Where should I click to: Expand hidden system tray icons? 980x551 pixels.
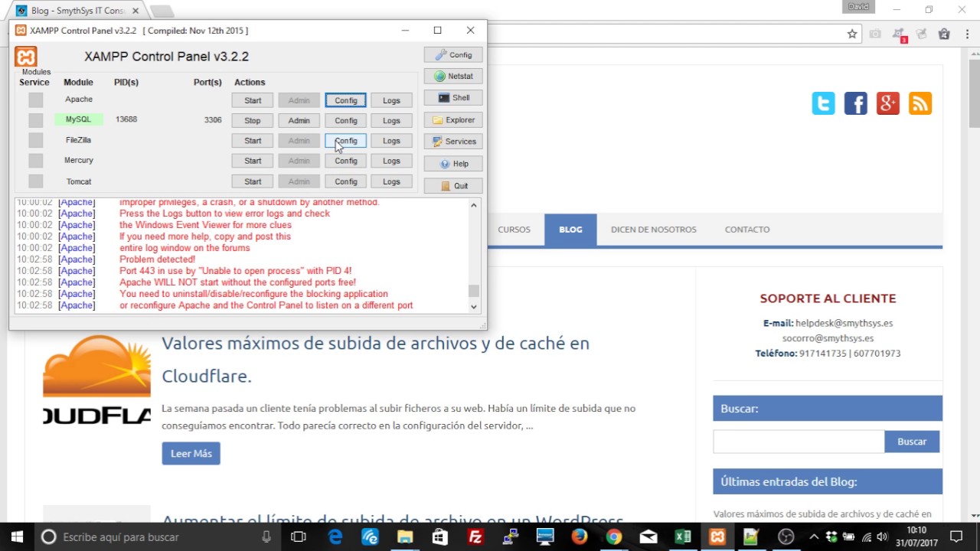click(x=813, y=536)
